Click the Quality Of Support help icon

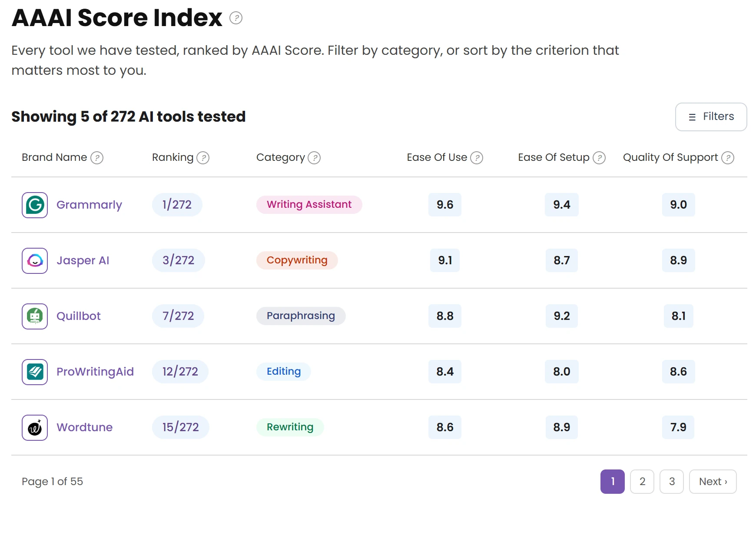click(x=728, y=158)
